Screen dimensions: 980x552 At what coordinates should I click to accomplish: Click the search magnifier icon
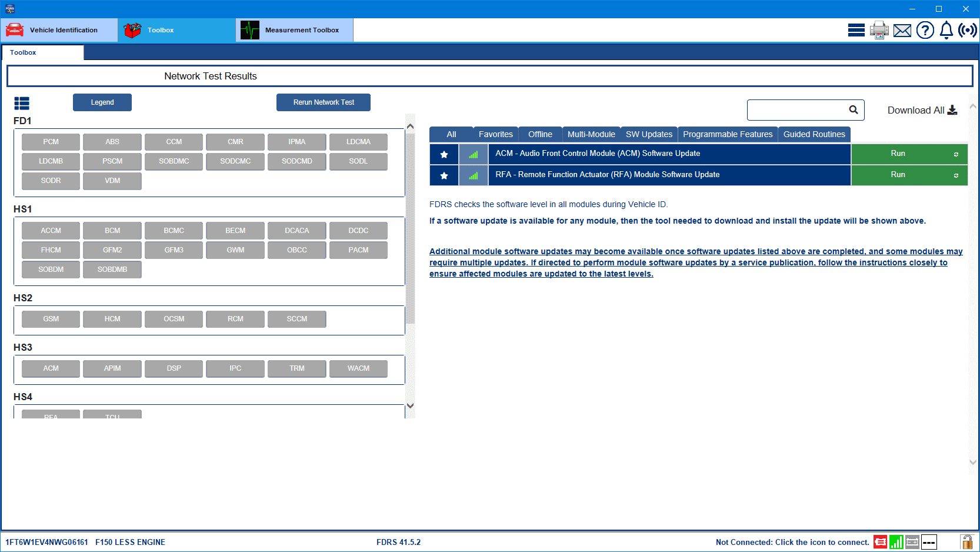pos(854,109)
